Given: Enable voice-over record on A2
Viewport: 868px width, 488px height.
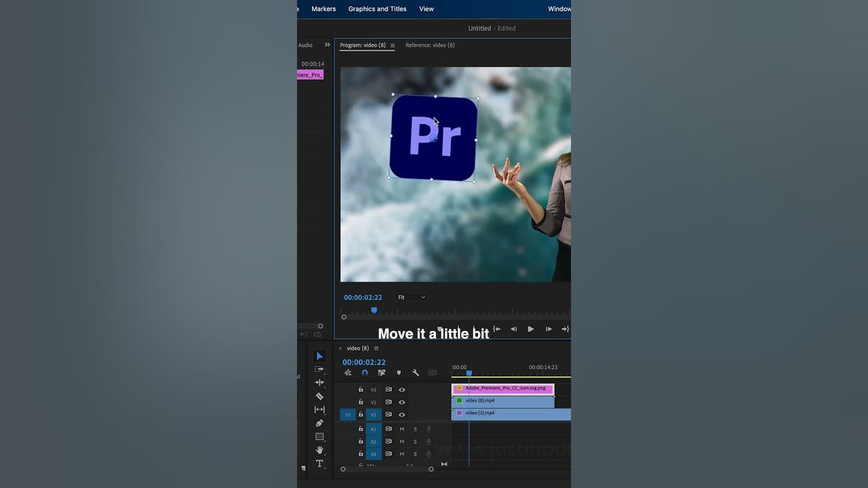Looking at the screenshot, I should (x=429, y=442).
